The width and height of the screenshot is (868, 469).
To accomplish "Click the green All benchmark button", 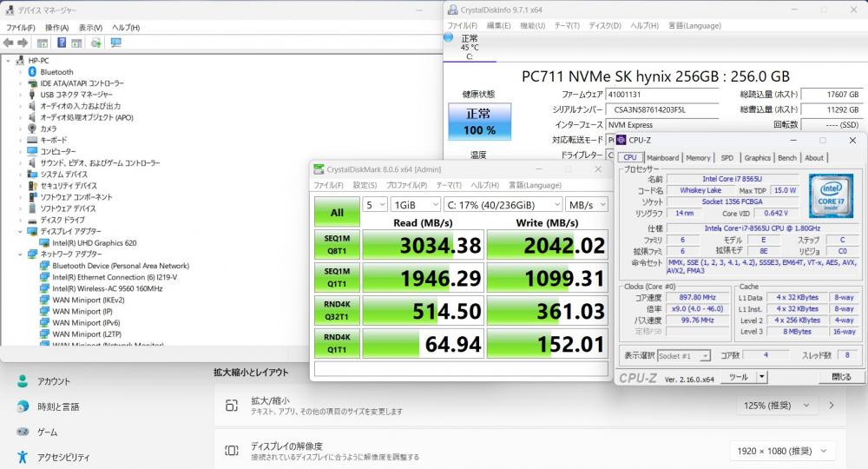I will (337, 212).
